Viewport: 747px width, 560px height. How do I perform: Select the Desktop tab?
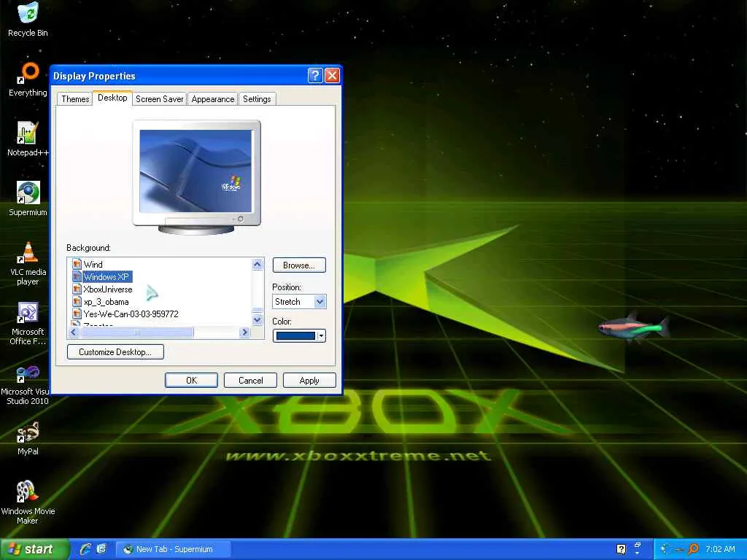(112, 98)
